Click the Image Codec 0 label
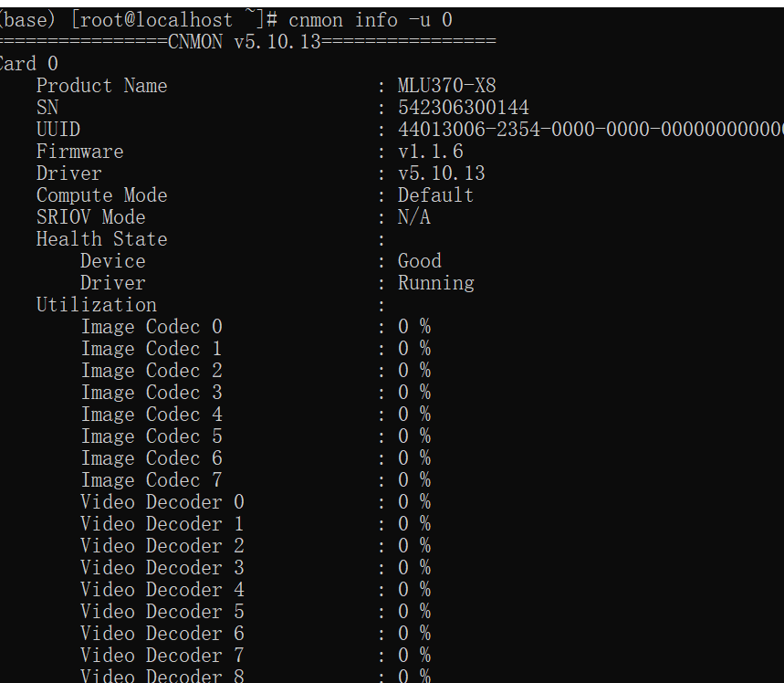Viewport: 784px width, 683px height. click(x=152, y=327)
